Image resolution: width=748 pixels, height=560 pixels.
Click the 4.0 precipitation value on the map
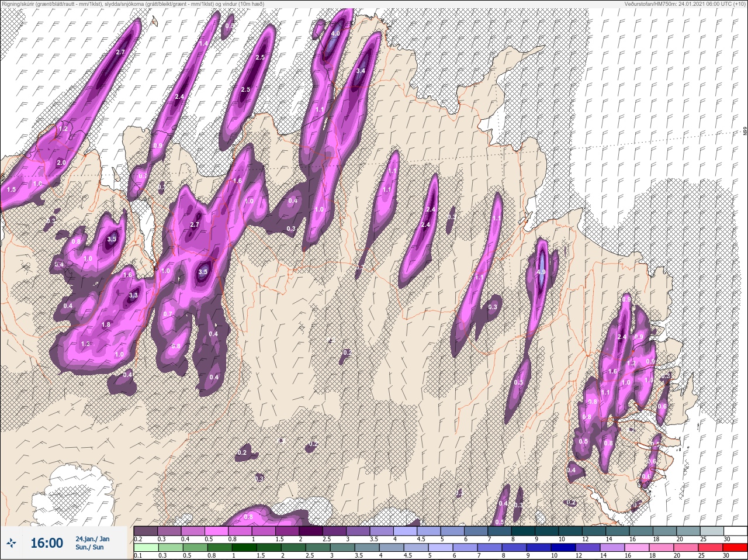(335, 34)
